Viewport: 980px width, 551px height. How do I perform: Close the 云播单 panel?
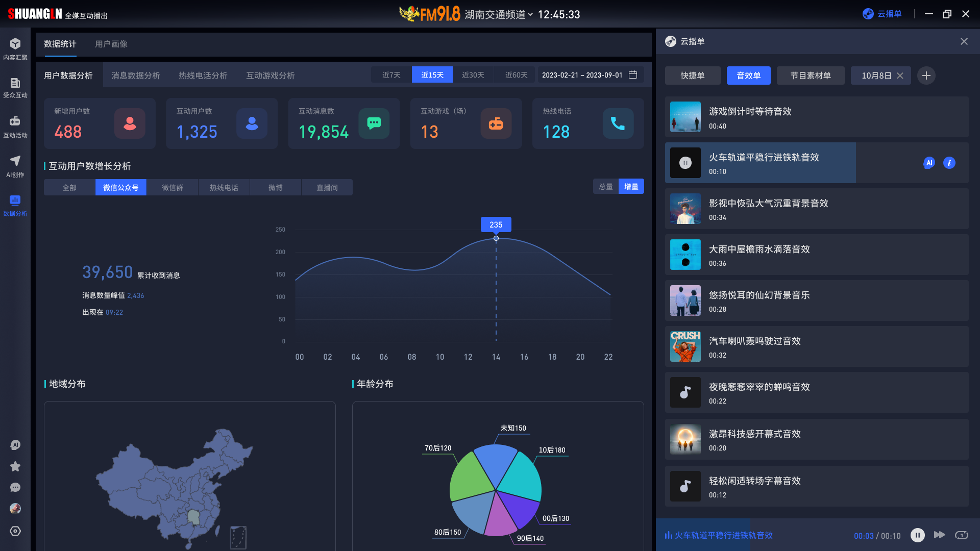click(x=964, y=41)
